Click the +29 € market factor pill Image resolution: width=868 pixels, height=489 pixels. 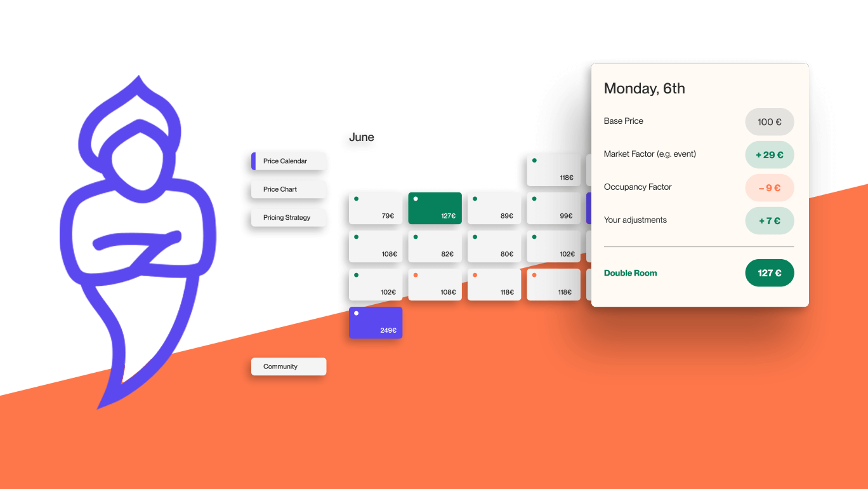click(x=770, y=155)
